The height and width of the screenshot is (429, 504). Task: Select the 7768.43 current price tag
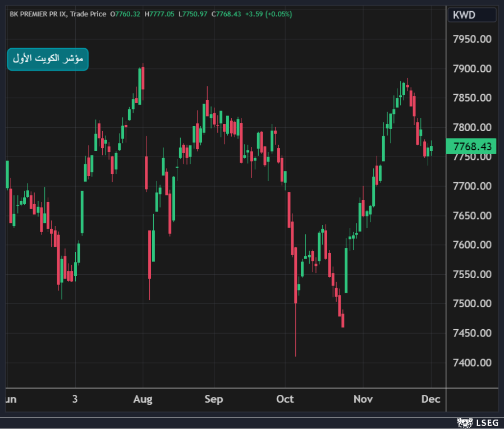(471, 146)
